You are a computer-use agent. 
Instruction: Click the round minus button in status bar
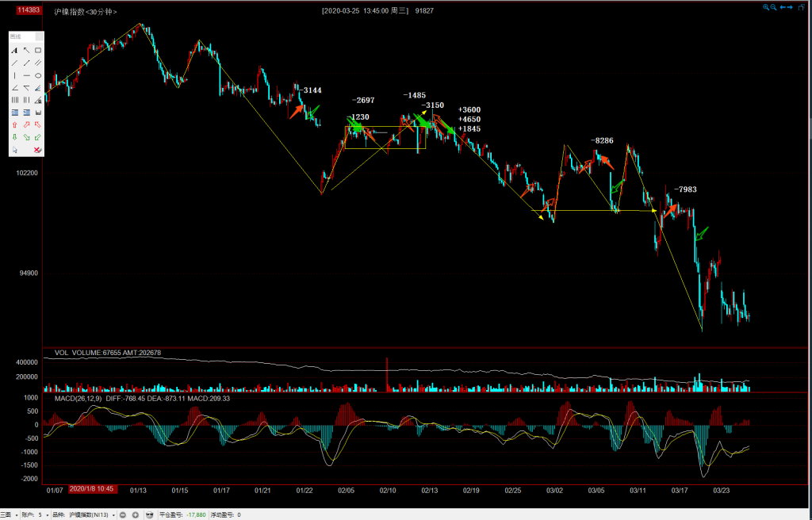(124, 514)
